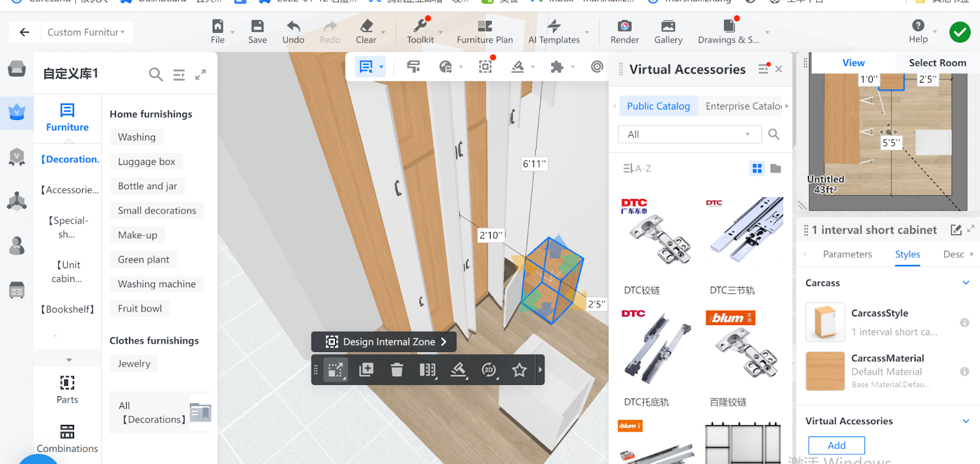The width and height of the screenshot is (980, 464).
Task: Click the Clear eraser tool
Action: click(x=366, y=26)
